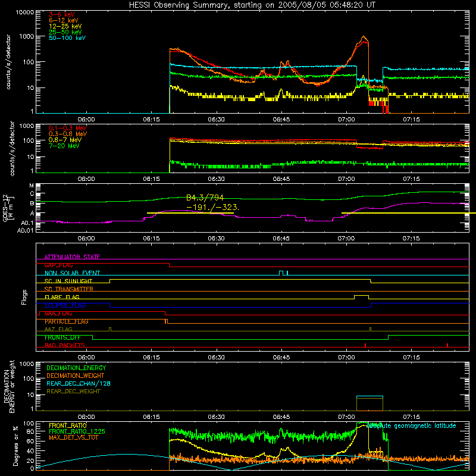Viewport: 476px width, 476px height.
Task: Click the '50-100 keV' legend label
Action: [x=67, y=37]
